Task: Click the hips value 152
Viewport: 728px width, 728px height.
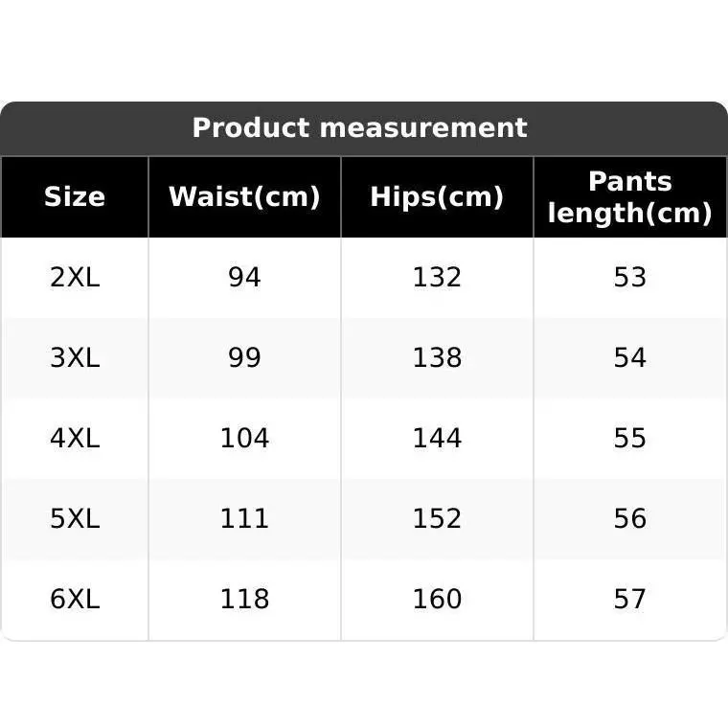Action: pos(437,519)
